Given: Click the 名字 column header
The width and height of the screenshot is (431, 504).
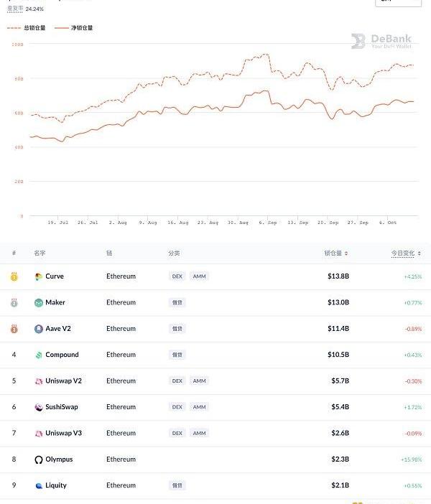Looking at the screenshot, I should (40, 253).
